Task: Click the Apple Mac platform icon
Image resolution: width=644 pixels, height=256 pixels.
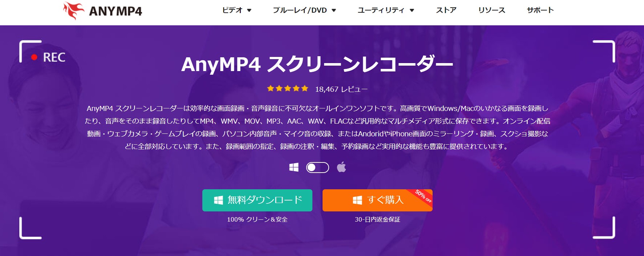Action: (341, 167)
